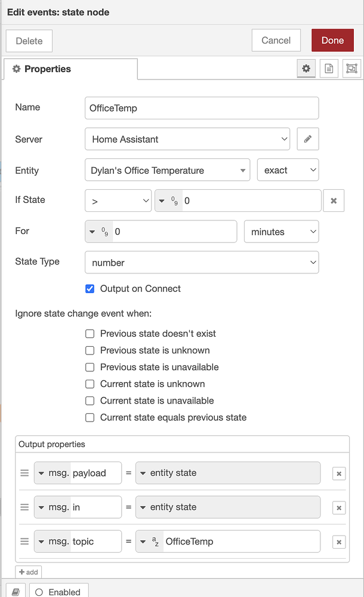The image size is (364, 597).
Task: Open the minutes time unit dropdown
Action: (x=281, y=232)
